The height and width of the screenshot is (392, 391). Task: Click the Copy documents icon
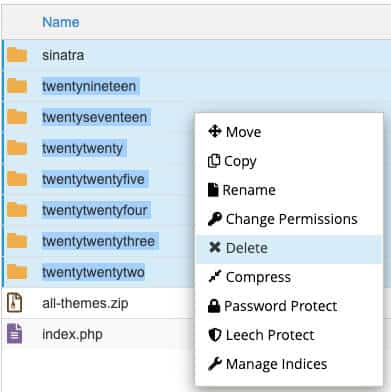pyautogui.click(x=214, y=161)
